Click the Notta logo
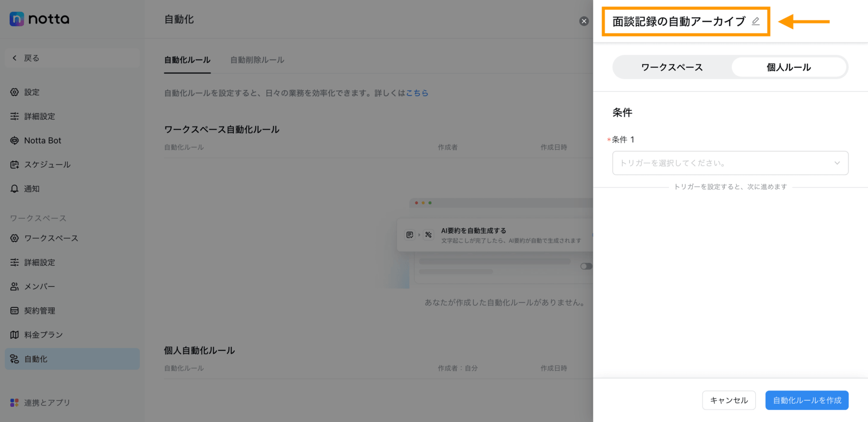 tap(40, 19)
